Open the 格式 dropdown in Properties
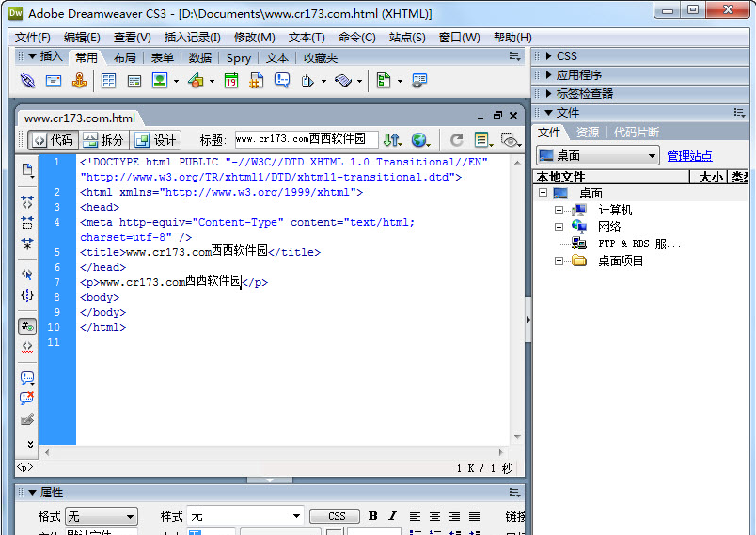Viewport: 756px width, 535px height. pyautogui.click(x=102, y=517)
